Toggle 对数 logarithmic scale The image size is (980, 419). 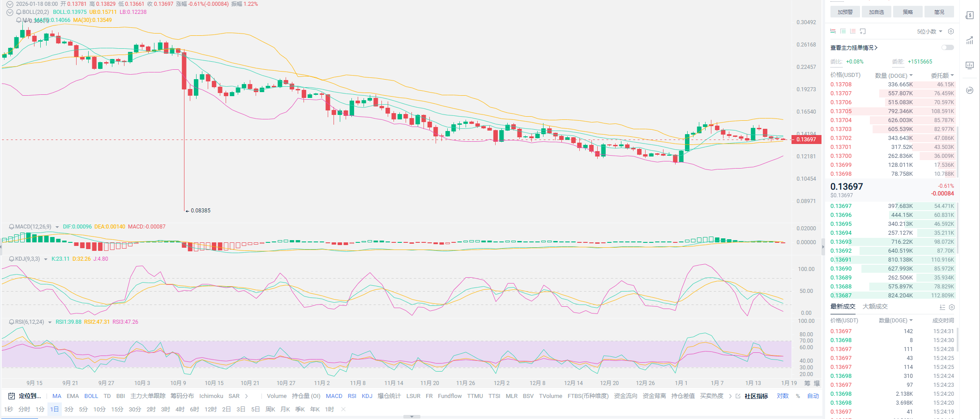[x=783, y=396]
